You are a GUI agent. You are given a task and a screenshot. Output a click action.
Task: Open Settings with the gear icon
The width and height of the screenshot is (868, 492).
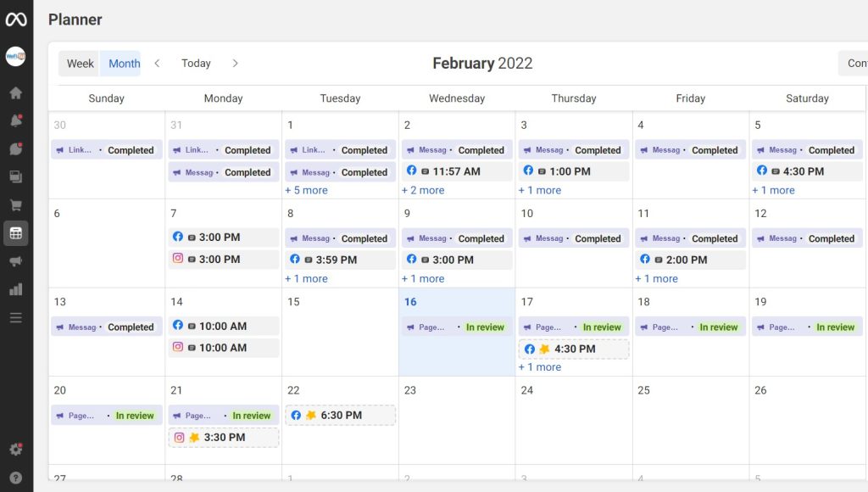pyautogui.click(x=15, y=449)
